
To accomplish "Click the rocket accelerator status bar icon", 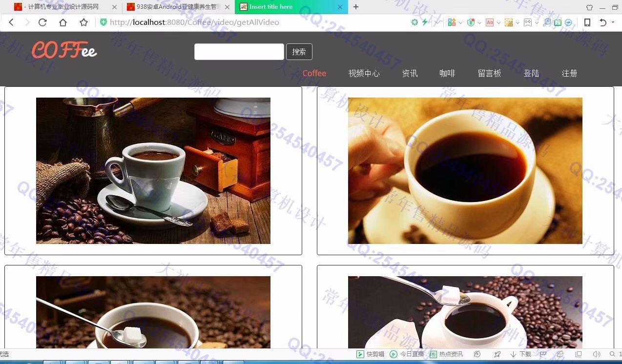I will (497, 354).
